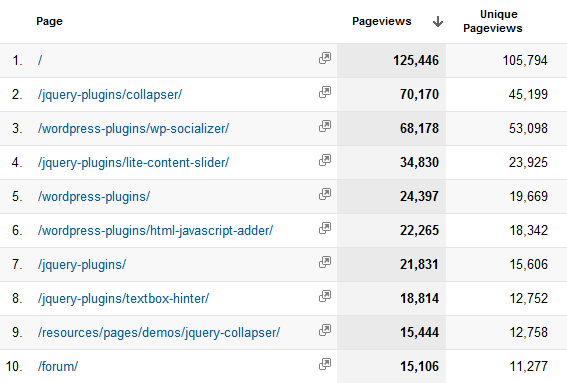Open html-javascript-adder page external icon
Viewport: 567px width, 383px height.
coord(325,228)
